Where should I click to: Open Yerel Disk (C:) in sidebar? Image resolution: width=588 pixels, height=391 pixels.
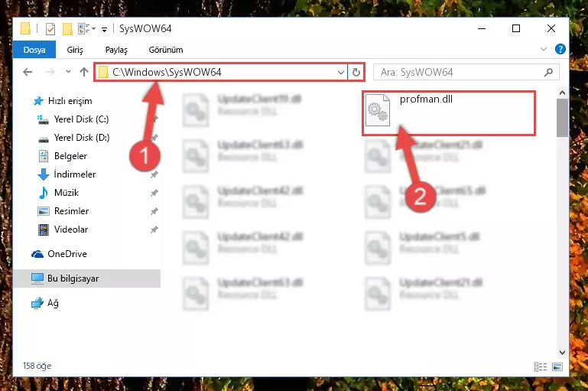click(x=81, y=119)
